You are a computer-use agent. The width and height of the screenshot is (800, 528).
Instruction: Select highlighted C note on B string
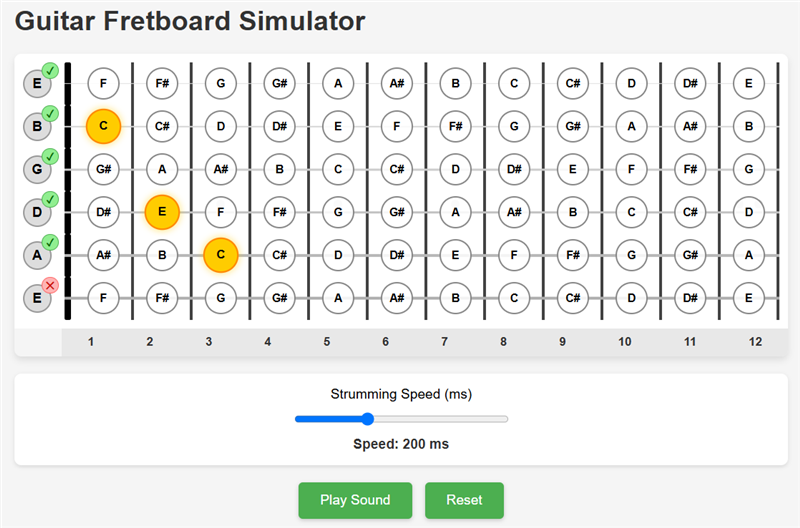pos(104,126)
